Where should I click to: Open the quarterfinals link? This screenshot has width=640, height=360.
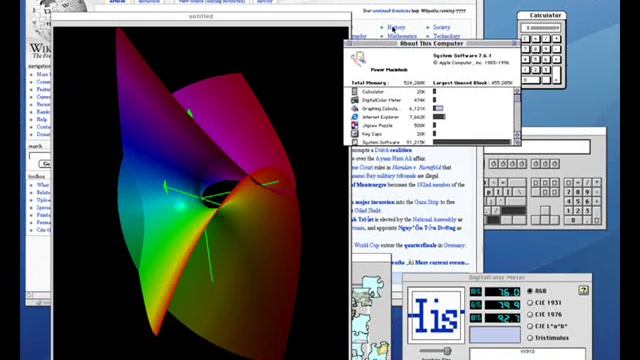pos(420,245)
